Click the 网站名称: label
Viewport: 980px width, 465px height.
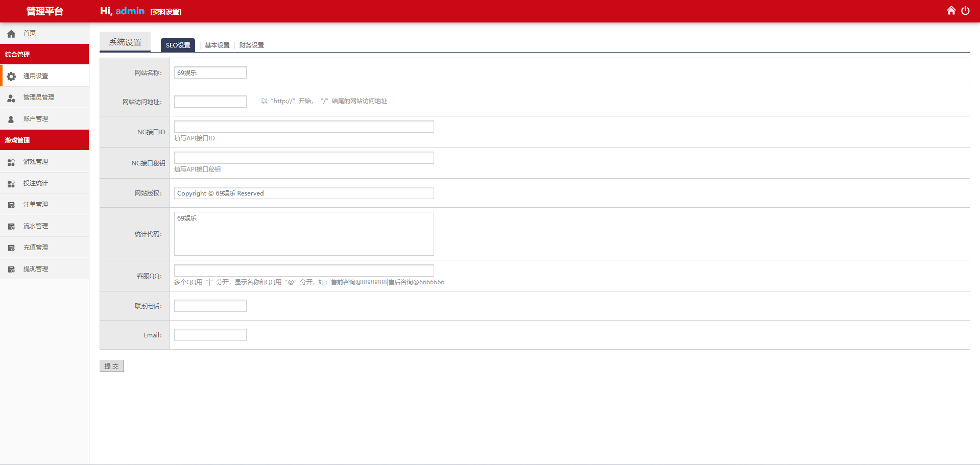148,73
